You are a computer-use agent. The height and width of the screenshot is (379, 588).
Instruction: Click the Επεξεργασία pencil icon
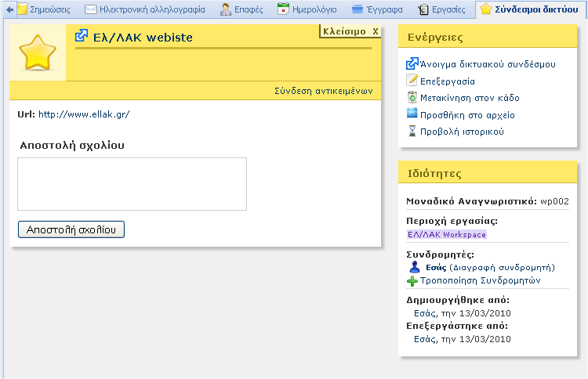tap(412, 81)
